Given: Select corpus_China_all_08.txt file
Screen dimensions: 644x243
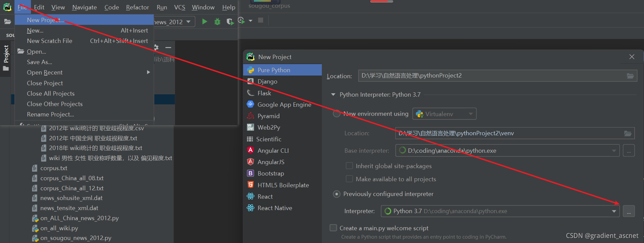Looking at the screenshot, I should (72, 178).
